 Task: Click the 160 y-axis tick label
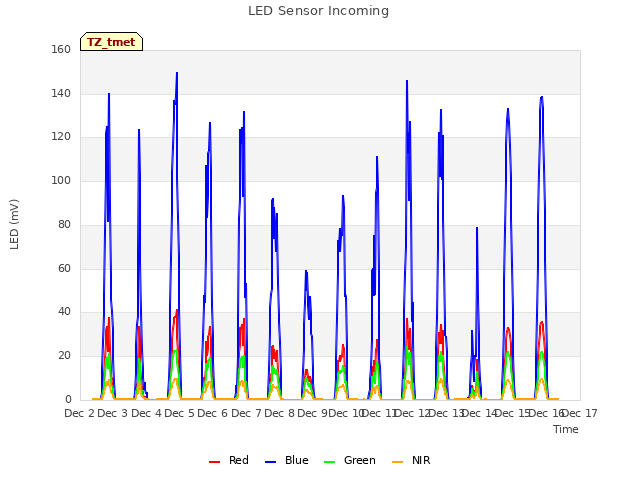coord(61,49)
